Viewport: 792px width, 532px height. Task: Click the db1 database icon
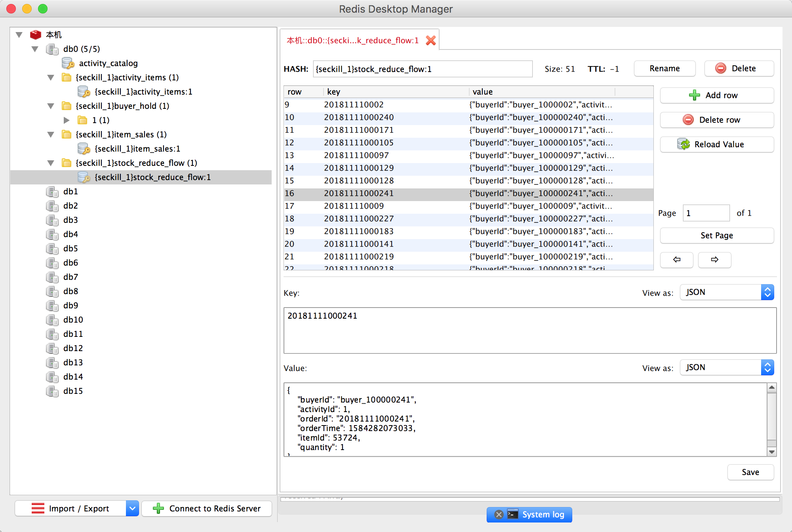52,192
